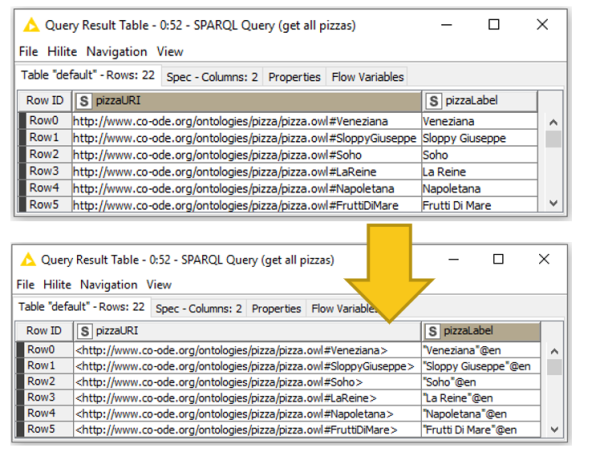Switch to Spec - Columns: 2 tab, upper window
Screen dimensions: 600x456
coord(212,77)
